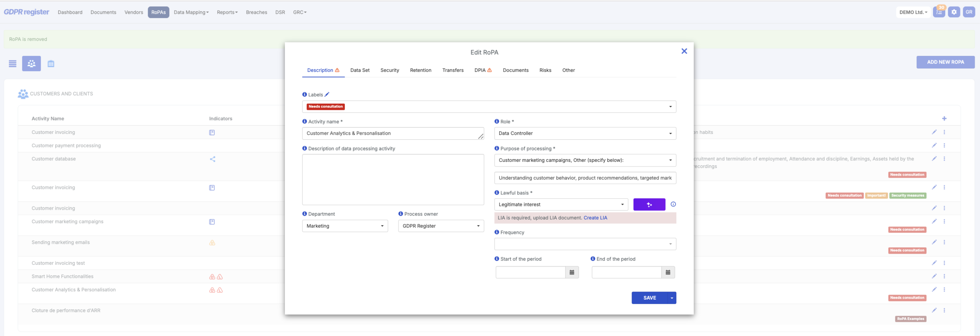Click the SAVE button
The image size is (980, 336).
coord(649,298)
